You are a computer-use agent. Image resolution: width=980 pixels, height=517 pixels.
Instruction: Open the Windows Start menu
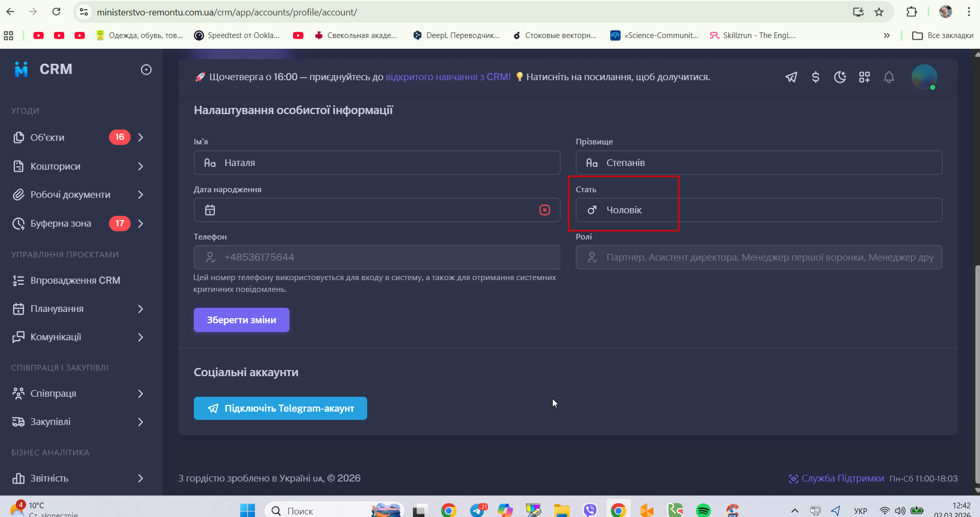pos(247,510)
